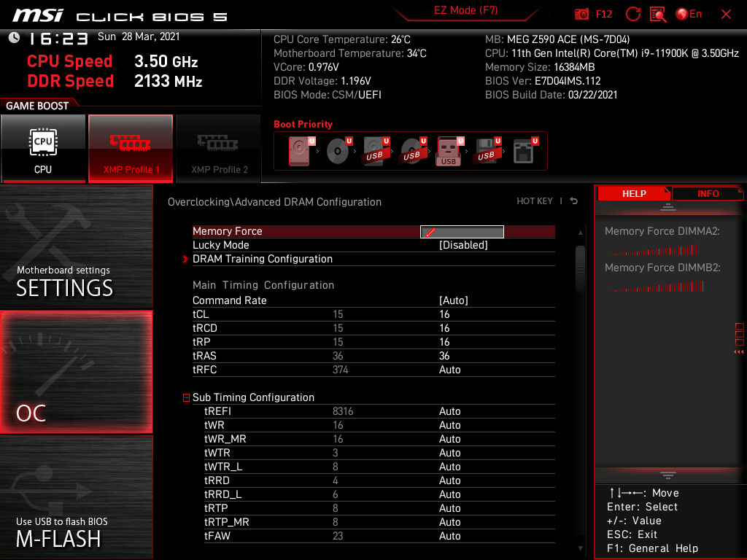Select the tFAW Auto value
The width and height of the screenshot is (747, 560).
click(x=449, y=536)
